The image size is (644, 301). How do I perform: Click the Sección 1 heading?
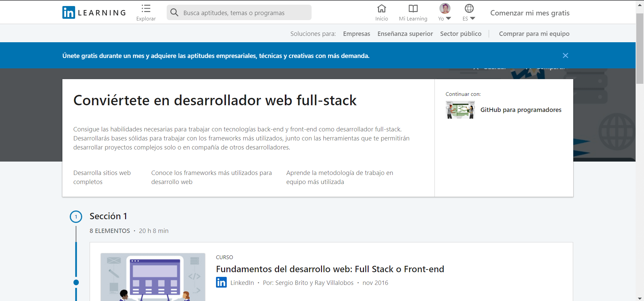(x=108, y=216)
